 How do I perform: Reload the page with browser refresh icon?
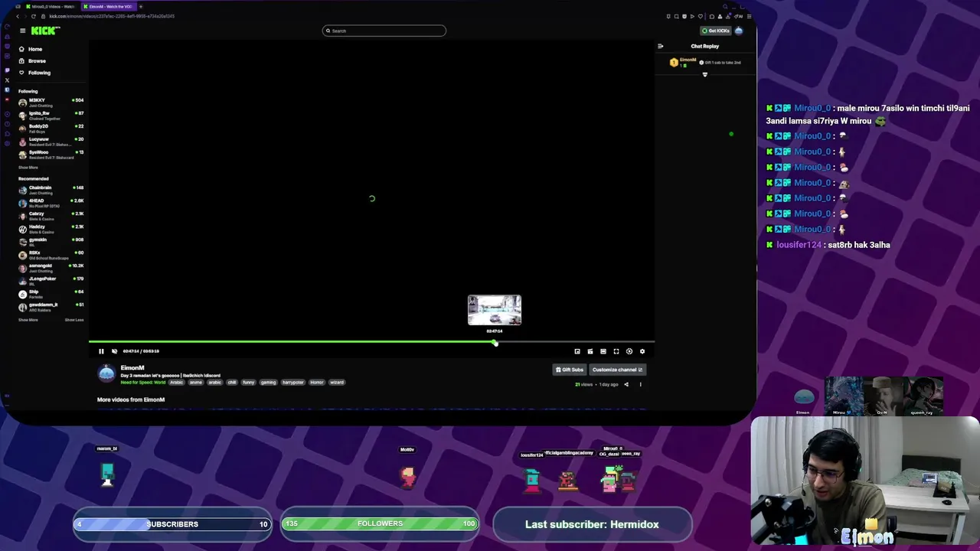[33, 16]
